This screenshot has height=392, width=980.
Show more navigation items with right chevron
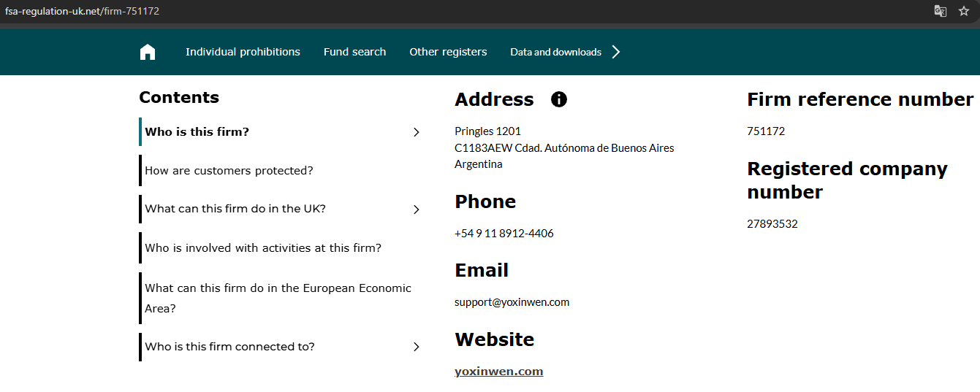[615, 52]
